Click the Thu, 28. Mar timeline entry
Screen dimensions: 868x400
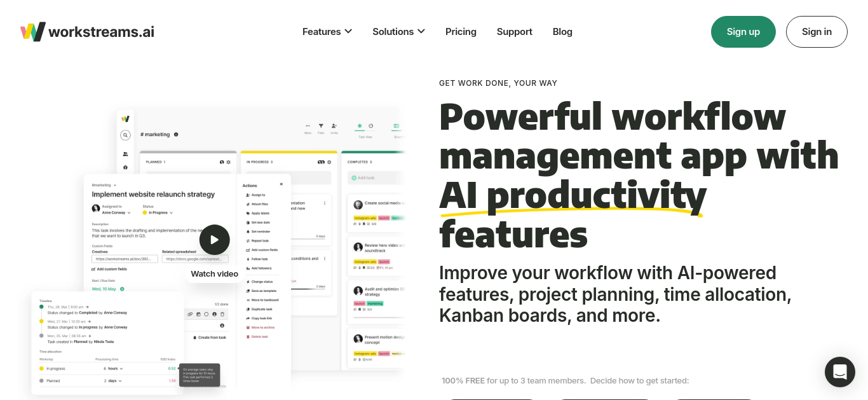click(x=84, y=309)
